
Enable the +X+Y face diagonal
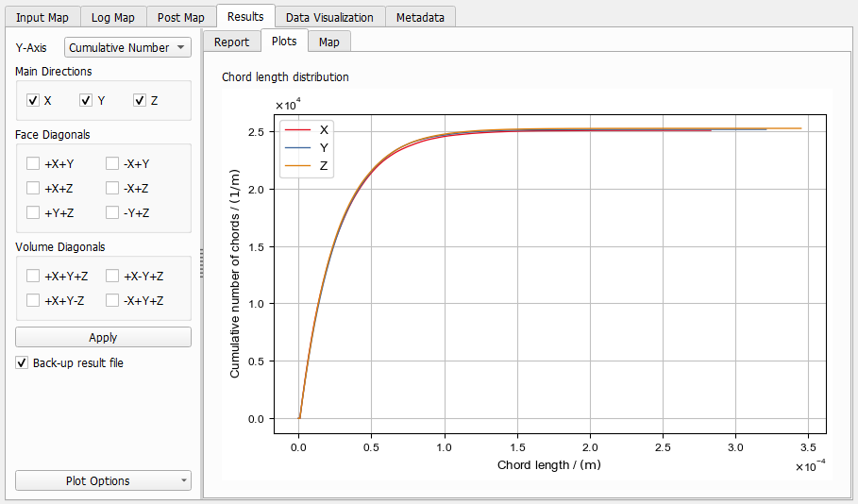pos(33,163)
